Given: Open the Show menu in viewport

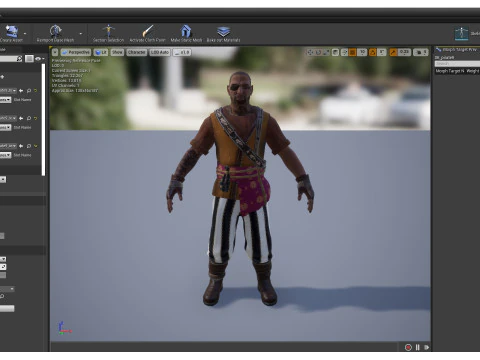Looking at the screenshot, I should (x=117, y=52).
